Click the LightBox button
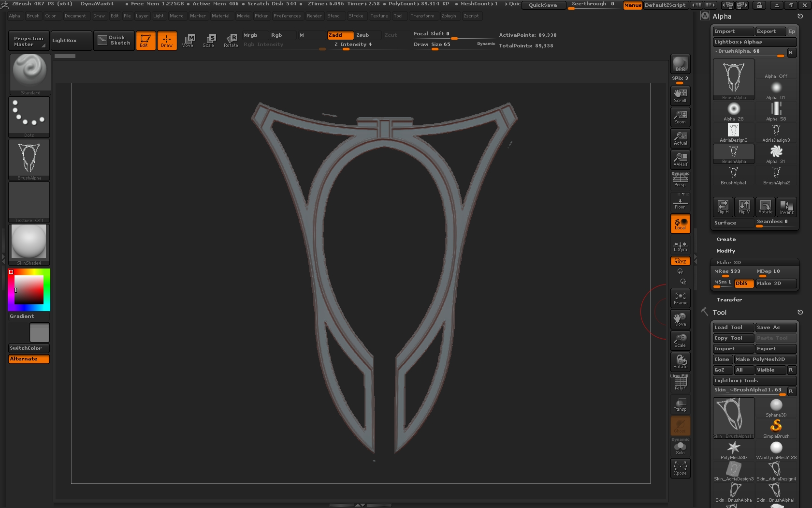Image resolution: width=812 pixels, height=508 pixels. click(x=71, y=41)
